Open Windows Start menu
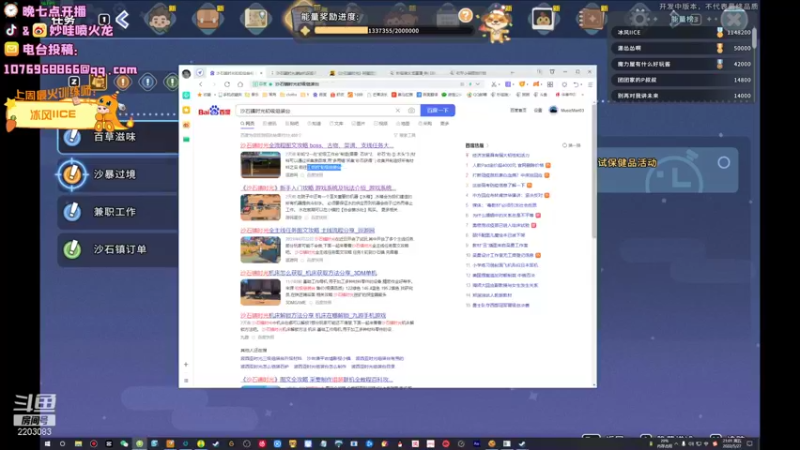 47,444
